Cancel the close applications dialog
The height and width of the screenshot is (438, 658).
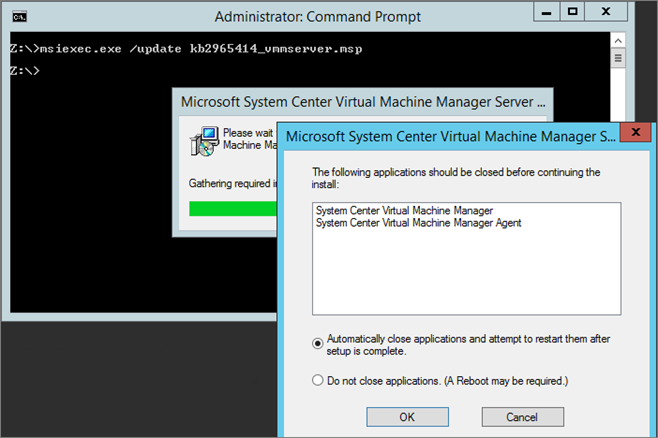(522, 417)
